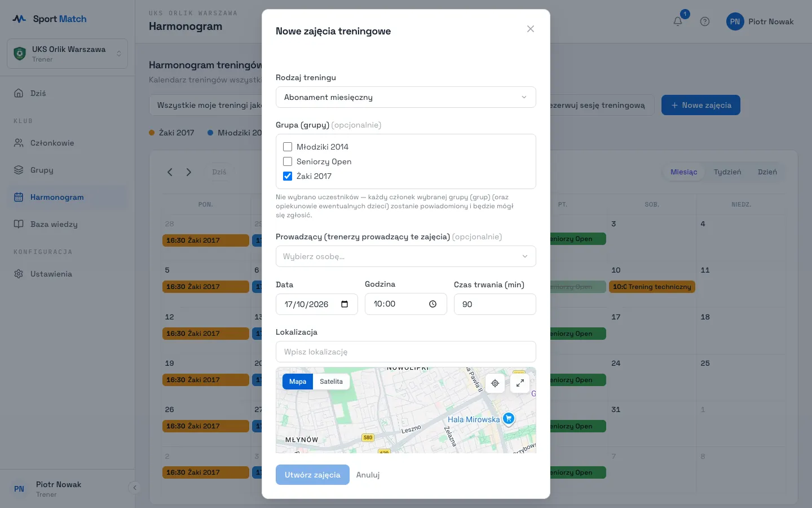Click the Lokalizacja input field
The height and width of the screenshot is (508, 812).
coord(405,352)
